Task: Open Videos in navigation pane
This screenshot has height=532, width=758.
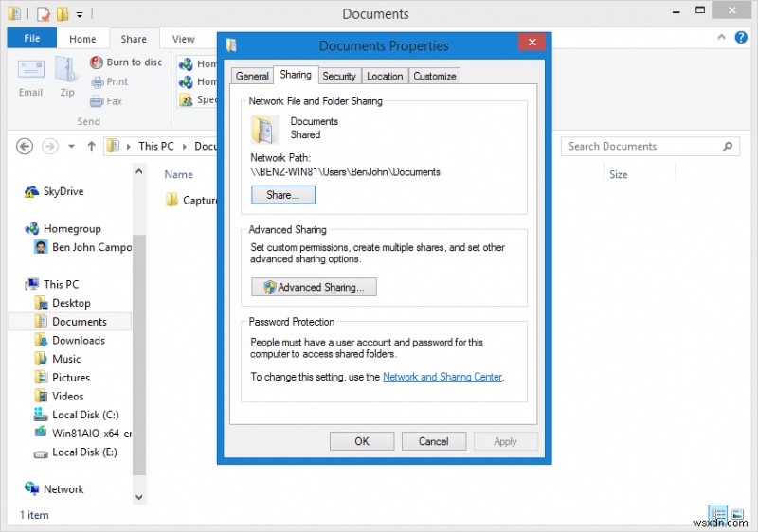Action: (x=59, y=396)
